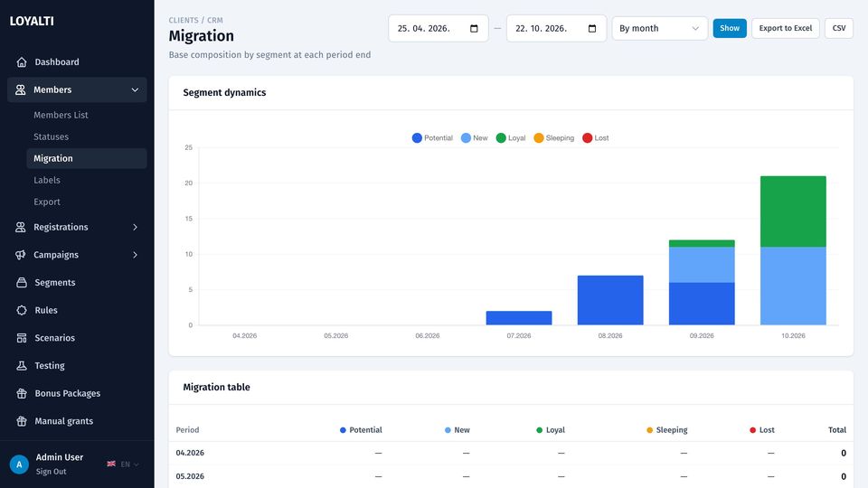This screenshot has width=868, height=488.
Task: Click the Loyal column header in table
Action: 551,430
